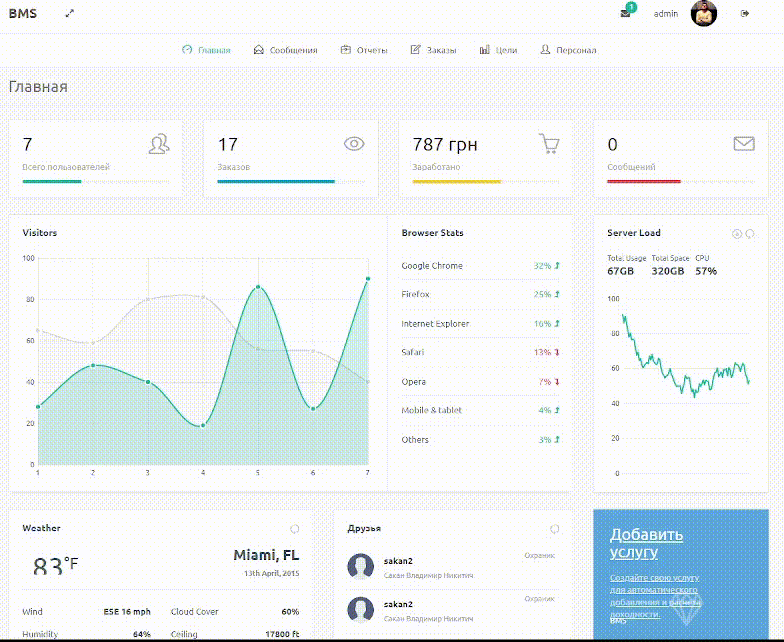This screenshot has height=642, width=784.
Task: Click the ESE 16 mph wind value
Action: pyautogui.click(x=127, y=612)
